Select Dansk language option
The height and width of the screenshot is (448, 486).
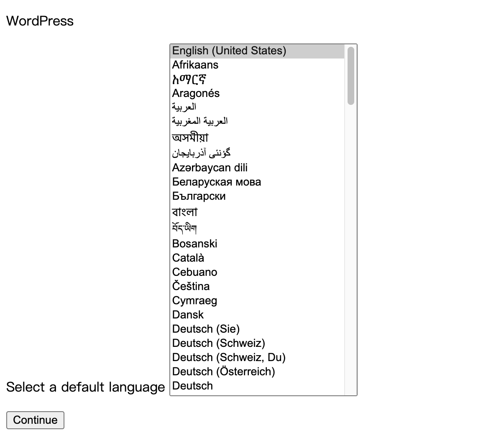[188, 315]
